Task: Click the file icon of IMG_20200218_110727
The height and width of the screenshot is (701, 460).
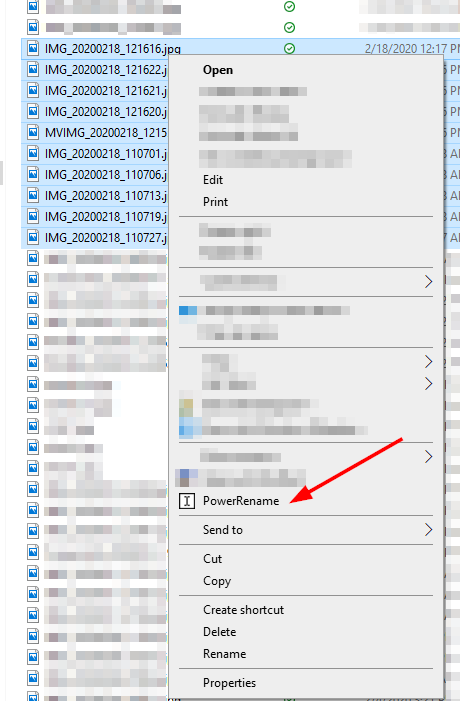Action: tap(33, 237)
